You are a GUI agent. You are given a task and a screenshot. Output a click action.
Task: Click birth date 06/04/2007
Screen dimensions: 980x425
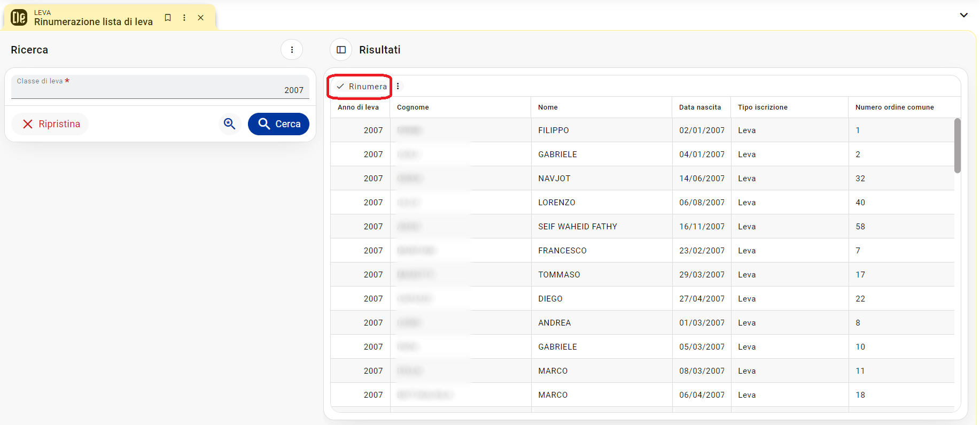point(702,395)
